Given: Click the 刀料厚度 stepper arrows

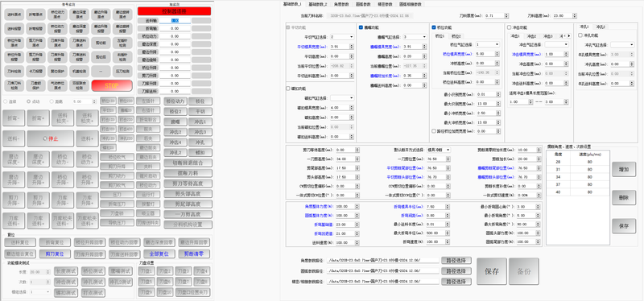Looking at the screenshot, I should (507, 15).
